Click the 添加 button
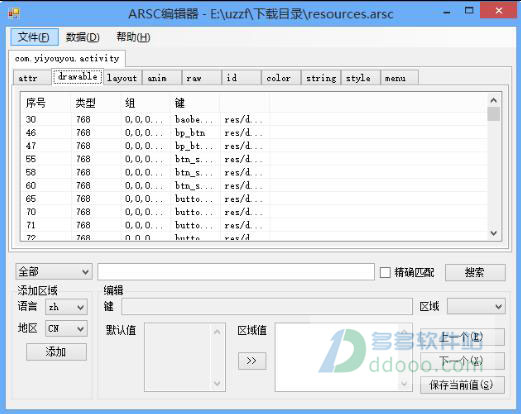Viewport: 521px width, 414px height. pyautogui.click(x=56, y=352)
